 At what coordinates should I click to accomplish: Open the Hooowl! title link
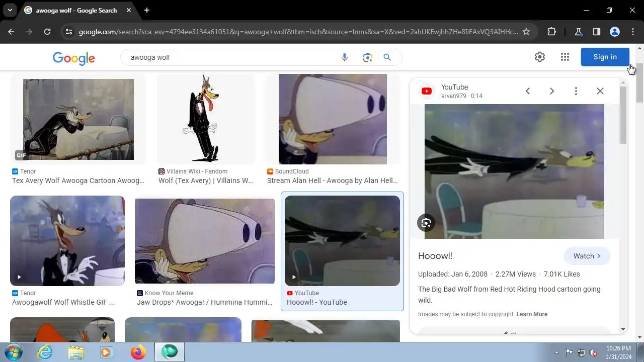click(x=435, y=256)
